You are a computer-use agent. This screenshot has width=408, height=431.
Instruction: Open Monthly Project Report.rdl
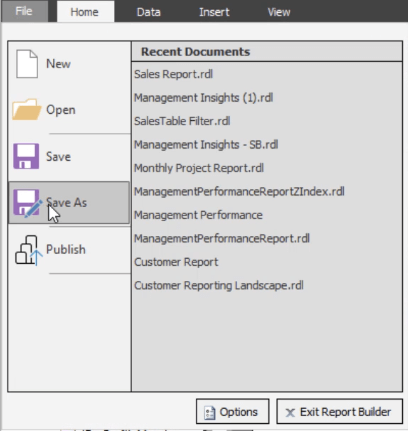pyautogui.click(x=199, y=168)
